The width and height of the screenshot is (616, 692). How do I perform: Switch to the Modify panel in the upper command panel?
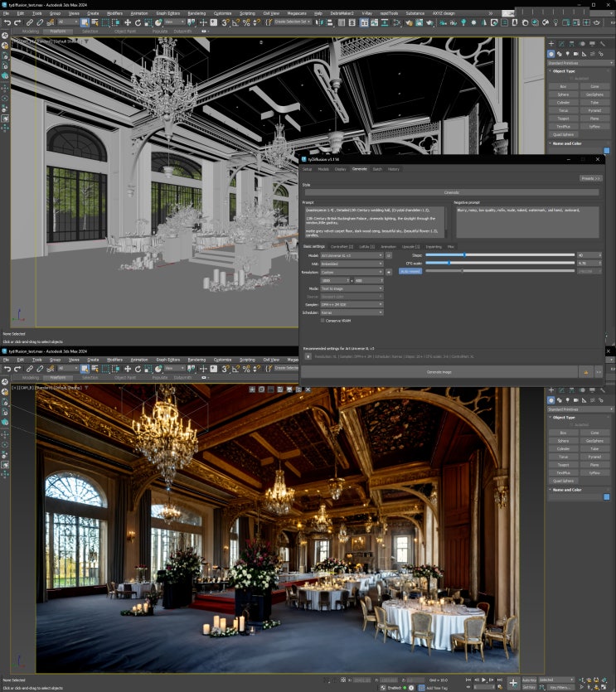[x=561, y=44]
